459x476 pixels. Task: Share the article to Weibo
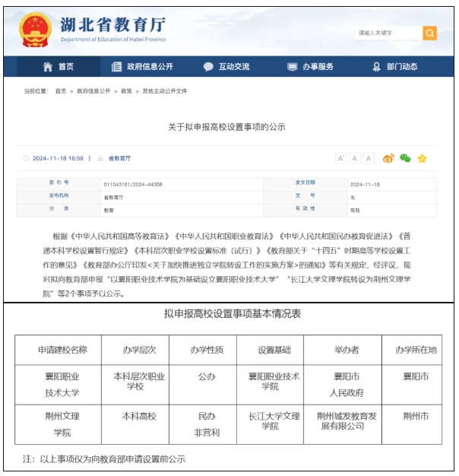[388, 158]
